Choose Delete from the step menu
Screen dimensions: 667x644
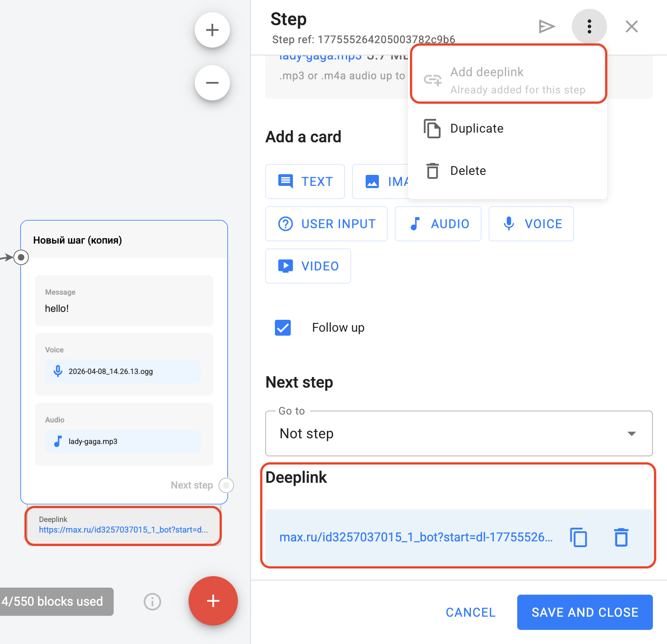point(468,171)
